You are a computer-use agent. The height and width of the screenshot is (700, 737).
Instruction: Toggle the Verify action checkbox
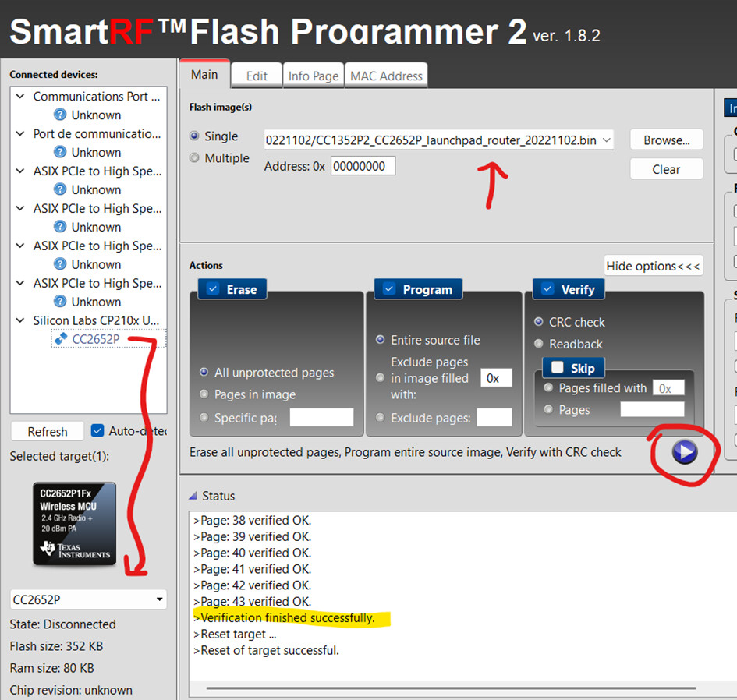click(x=547, y=289)
